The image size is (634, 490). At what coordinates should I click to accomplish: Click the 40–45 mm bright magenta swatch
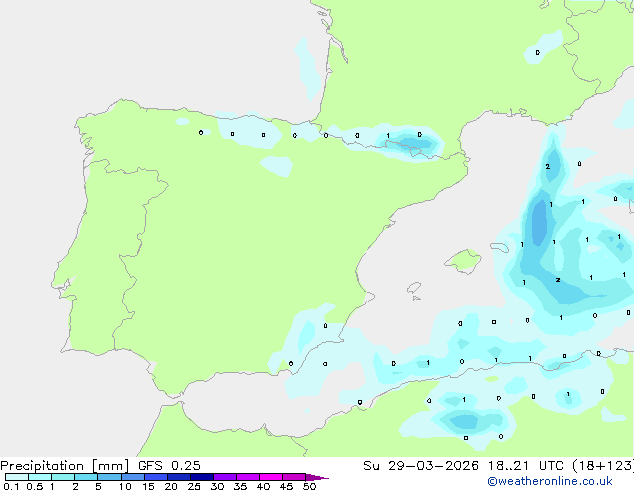click(x=271, y=477)
